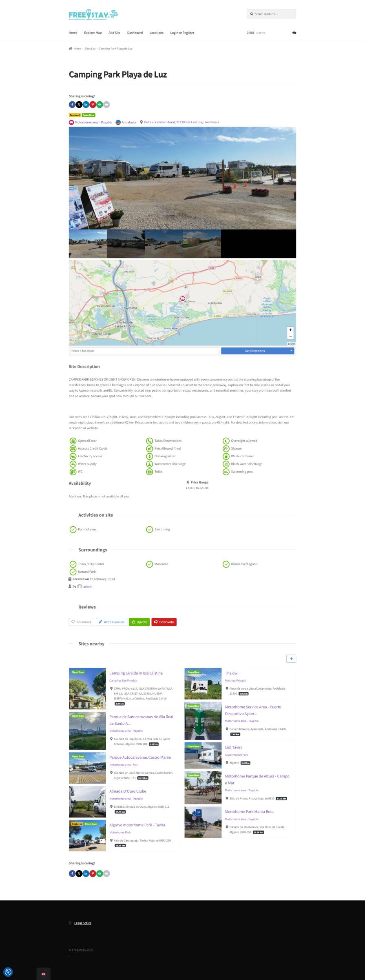Open the Explore Map menu item
The height and width of the screenshot is (980, 365).
click(x=93, y=33)
